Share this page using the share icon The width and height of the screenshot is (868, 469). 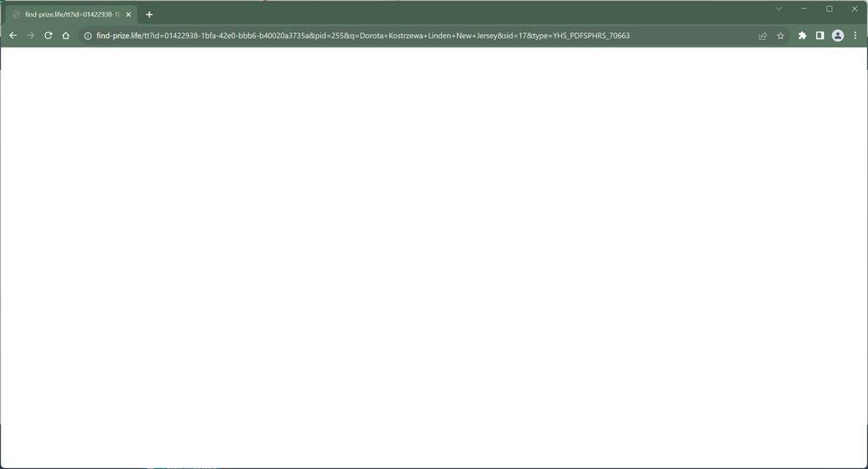pyautogui.click(x=763, y=35)
